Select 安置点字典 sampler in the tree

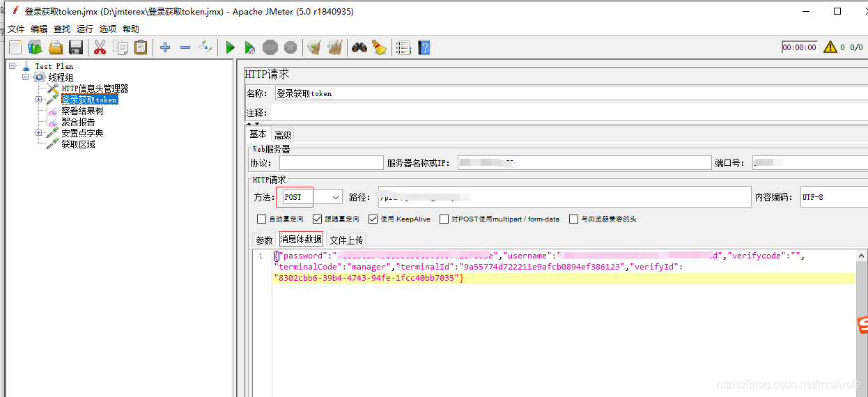pos(82,133)
